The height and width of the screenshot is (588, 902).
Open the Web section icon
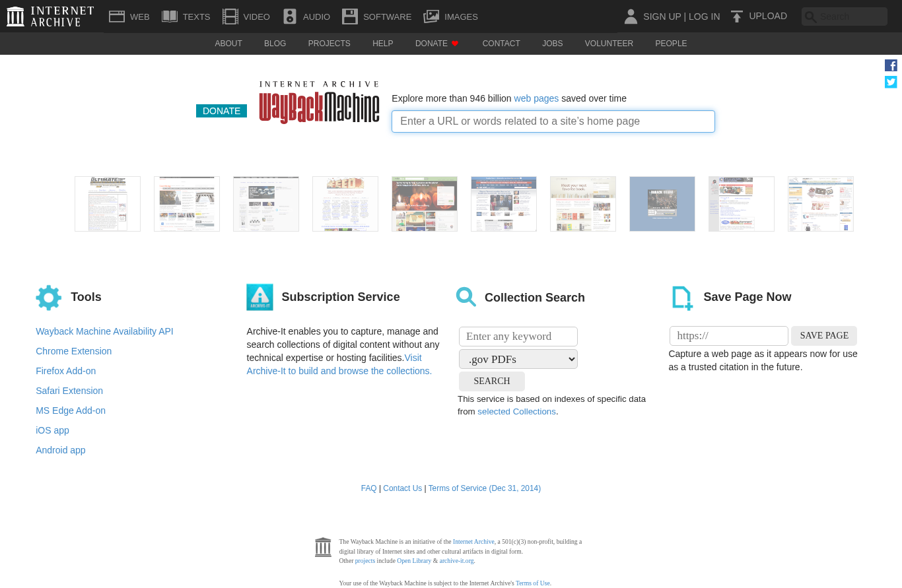[x=117, y=16]
